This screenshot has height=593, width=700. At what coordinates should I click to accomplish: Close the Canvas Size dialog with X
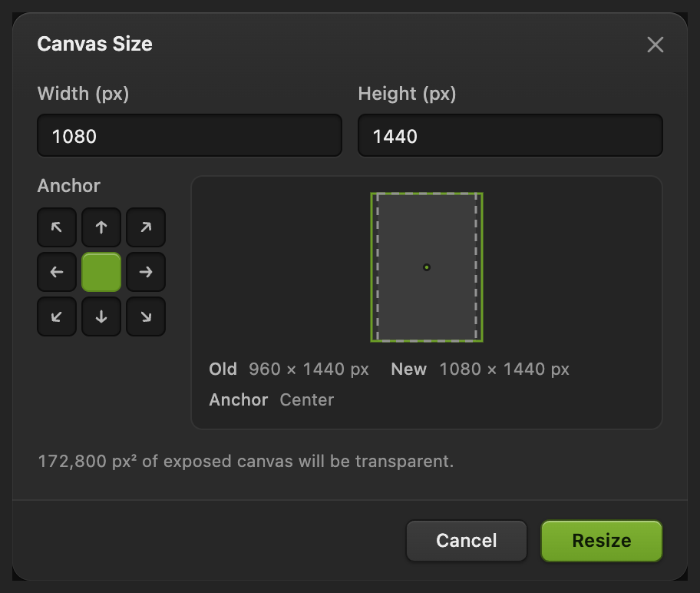(655, 45)
